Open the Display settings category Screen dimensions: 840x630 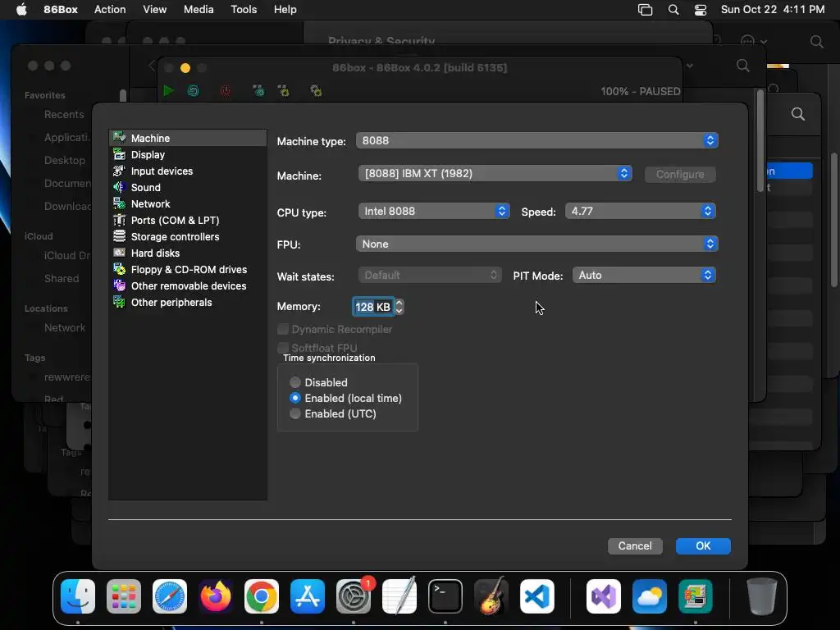click(188, 155)
